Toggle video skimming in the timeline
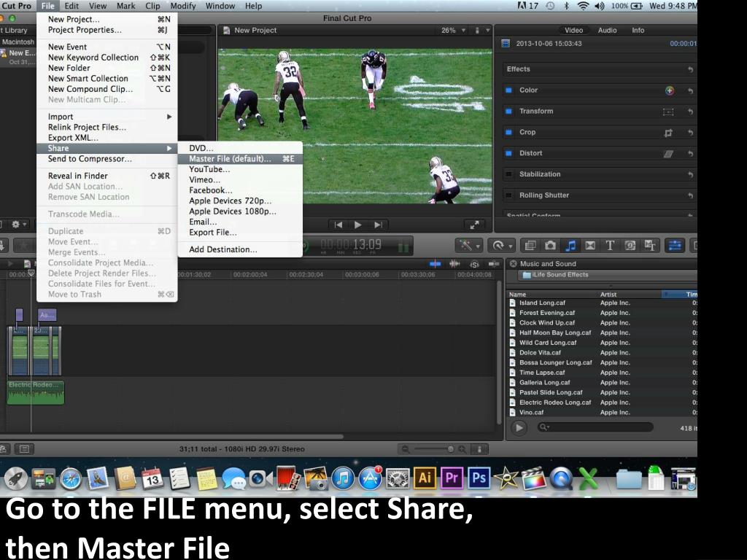 click(x=435, y=264)
